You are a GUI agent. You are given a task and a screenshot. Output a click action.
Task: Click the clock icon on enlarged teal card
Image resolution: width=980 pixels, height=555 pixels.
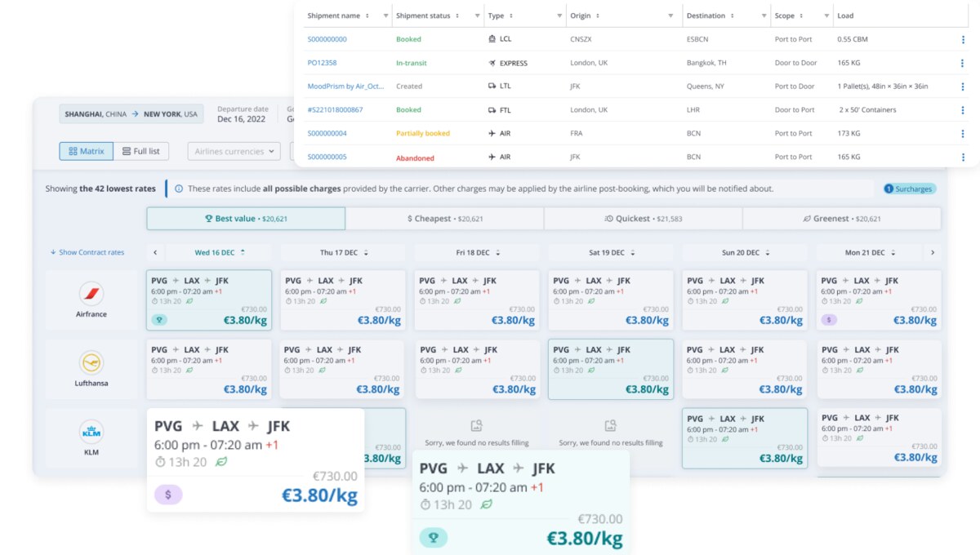pos(425,505)
